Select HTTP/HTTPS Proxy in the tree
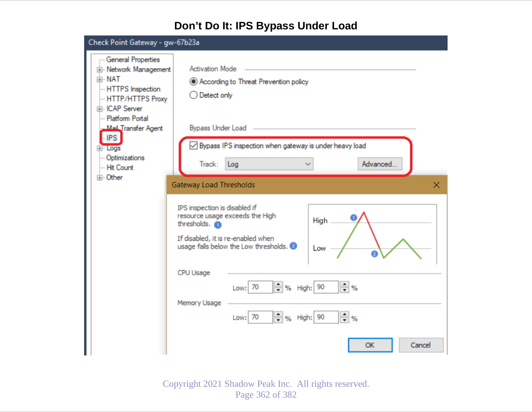 (137, 99)
